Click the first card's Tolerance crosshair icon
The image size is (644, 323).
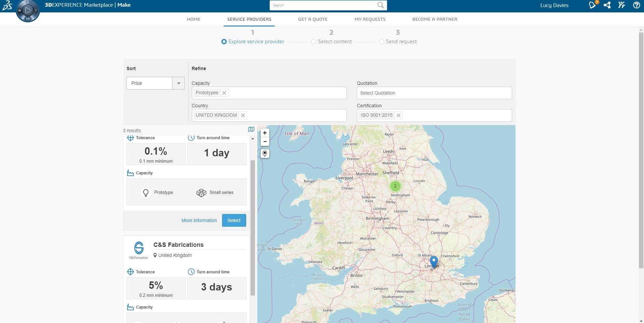[130, 138]
